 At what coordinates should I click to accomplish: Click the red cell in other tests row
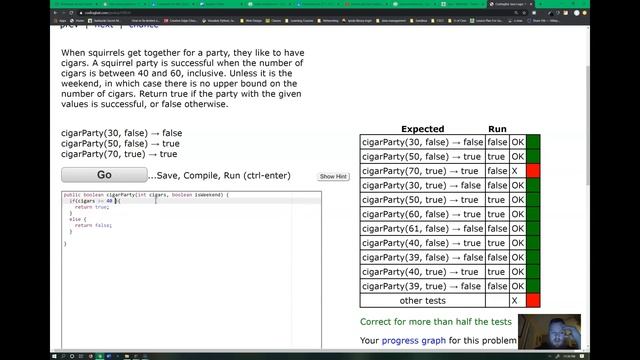point(533,301)
